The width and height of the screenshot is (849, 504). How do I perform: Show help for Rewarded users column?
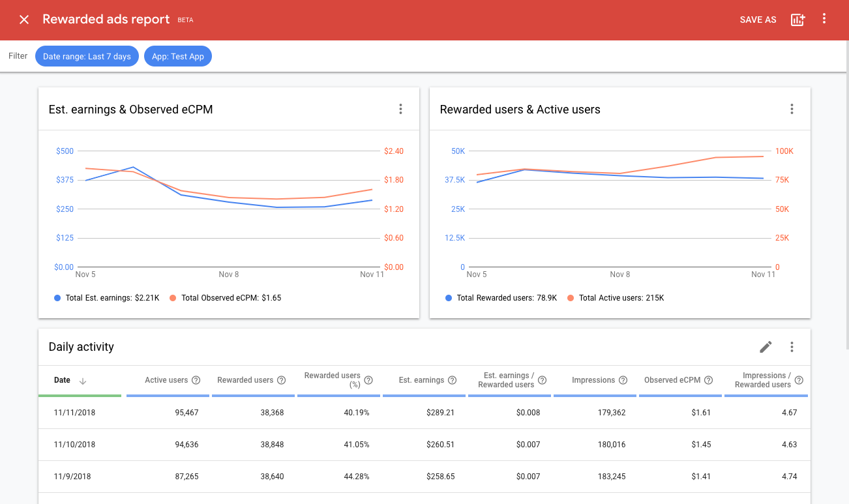pyautogui.click(x=281, y=380)
